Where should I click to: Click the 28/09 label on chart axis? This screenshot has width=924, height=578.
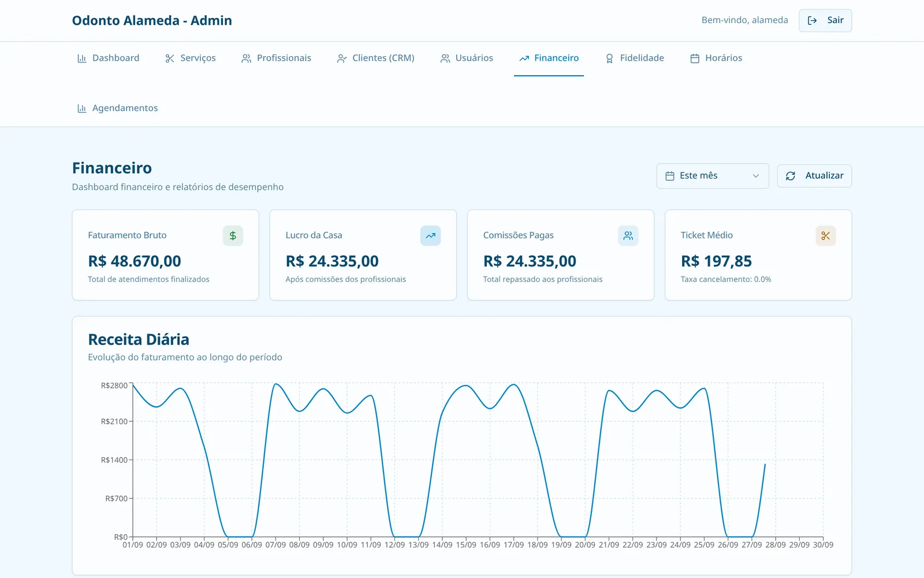[x=776, y=545]
